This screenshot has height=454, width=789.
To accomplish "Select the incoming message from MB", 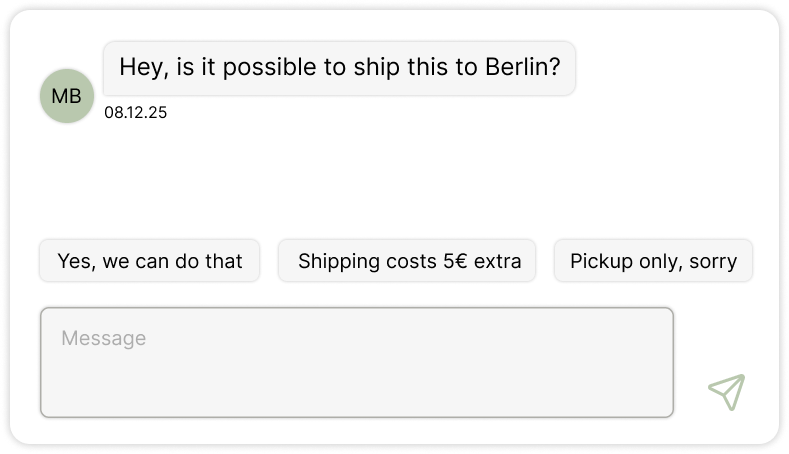I will (x=339, y=68).
